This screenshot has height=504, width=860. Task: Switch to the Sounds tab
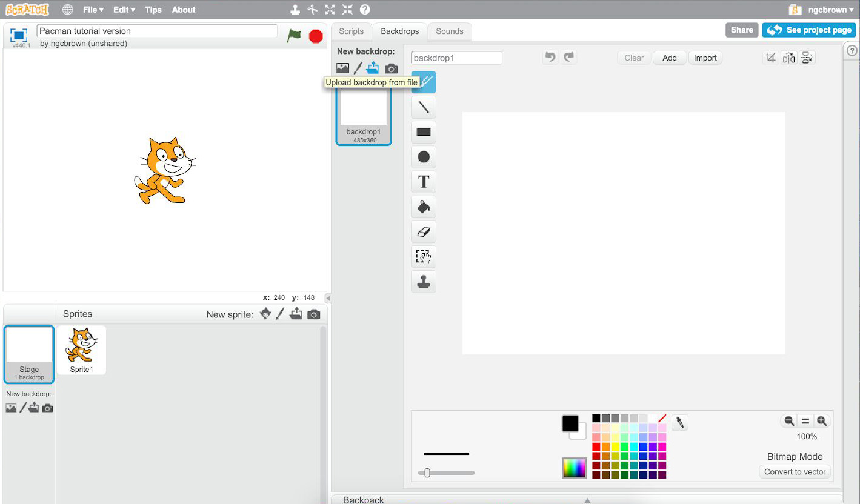pos(450,31)
